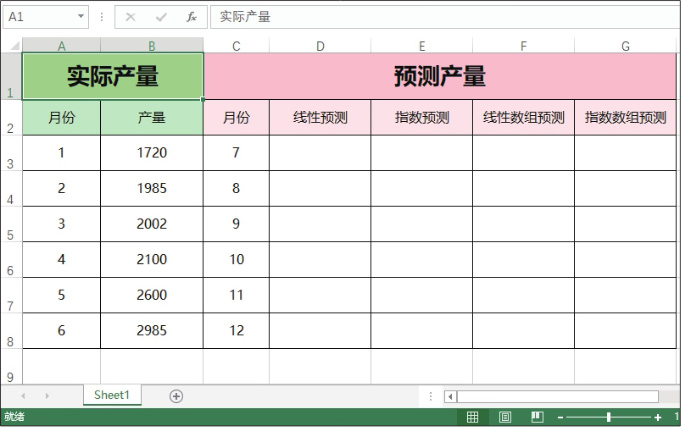Click the 线性预测 header cell

[320, 118]
